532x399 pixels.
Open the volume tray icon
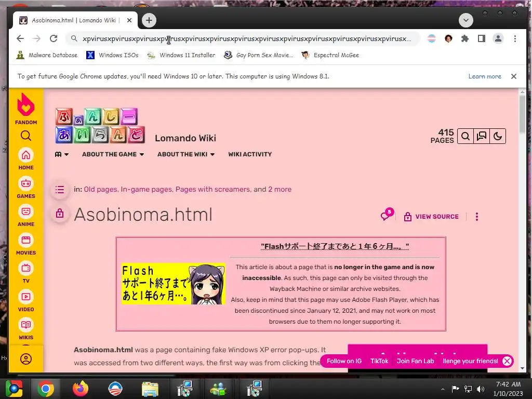pos(481,389)
